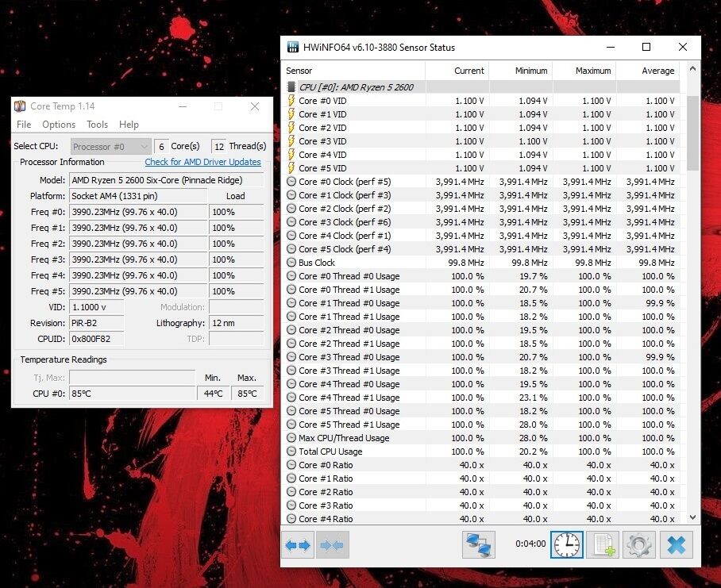The width and height of the screenshot is (721, 588).
Task: Follow the Check for AMD Driver Updates link
Action: (x=202, y=162)
